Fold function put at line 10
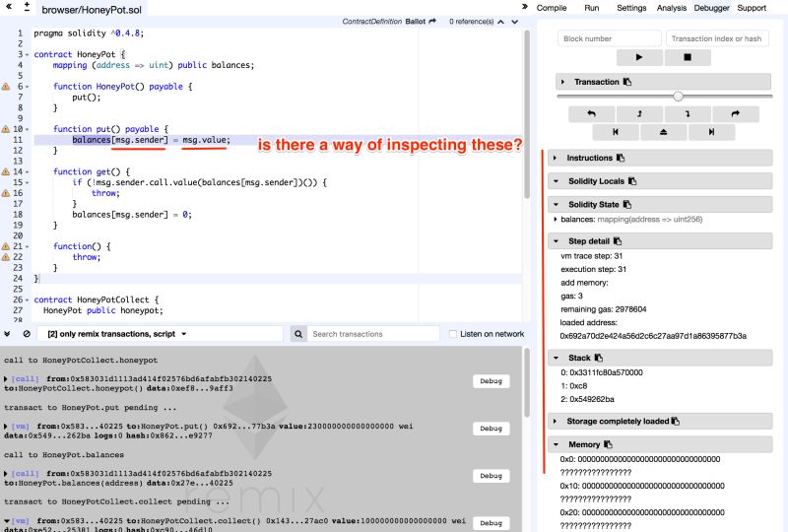 (x=28, y=130)
